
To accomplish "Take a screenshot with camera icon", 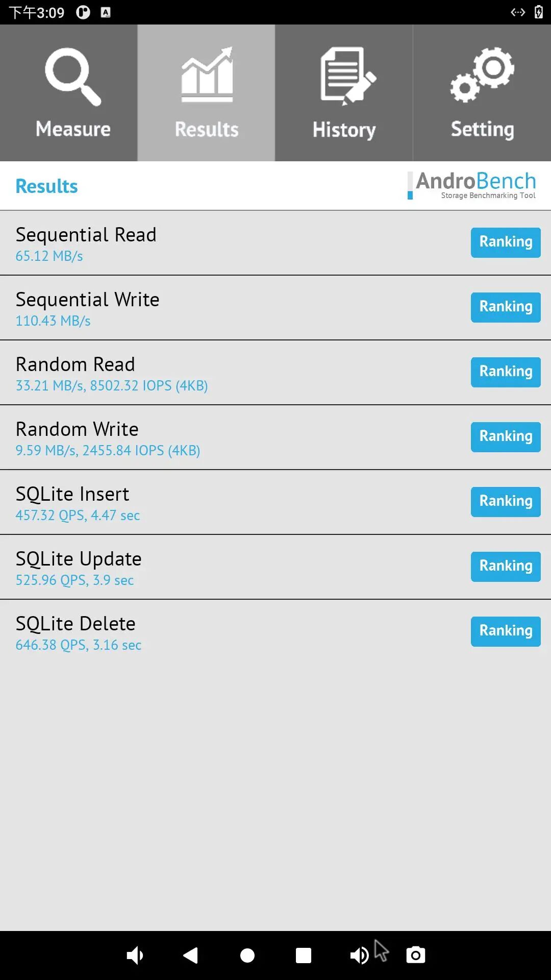I will (416, 955).
